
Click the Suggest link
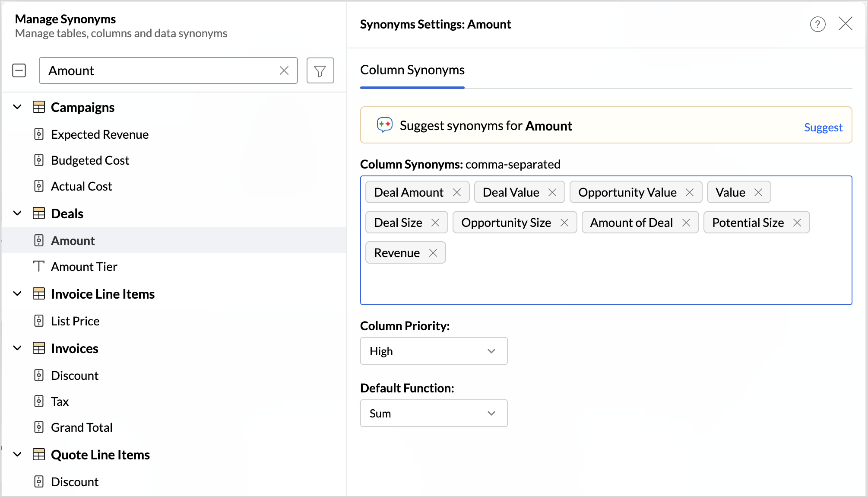coord(823,127)
